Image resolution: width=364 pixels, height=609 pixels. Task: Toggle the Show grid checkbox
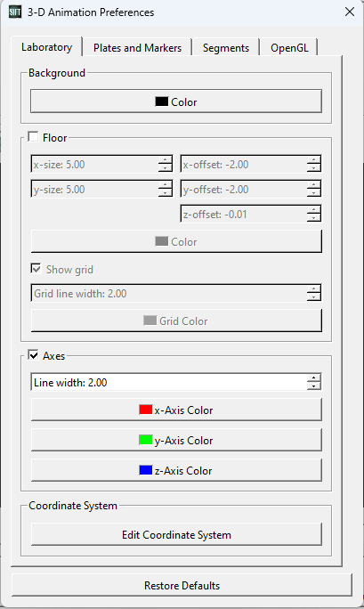[36, 269]
